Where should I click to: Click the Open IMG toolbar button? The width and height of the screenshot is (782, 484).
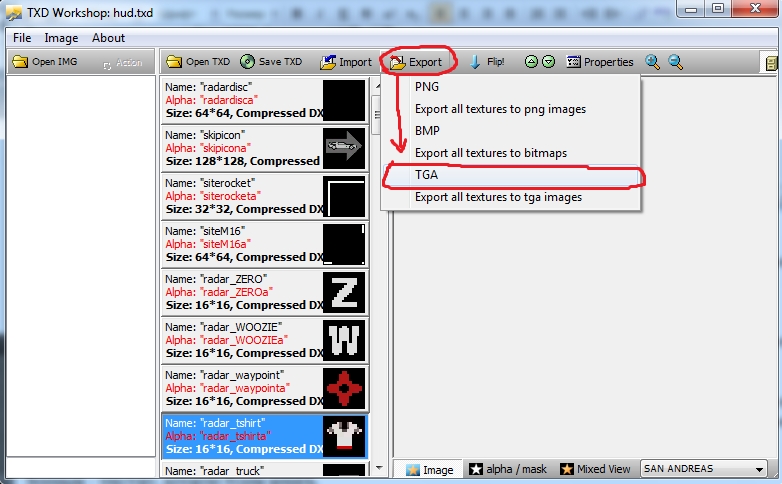pos(46,62)
